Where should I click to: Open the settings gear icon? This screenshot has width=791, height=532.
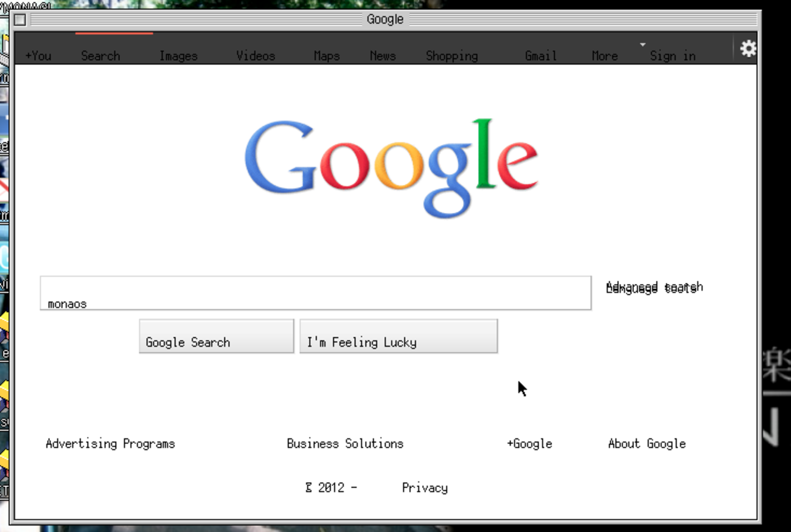click(748, 49)
